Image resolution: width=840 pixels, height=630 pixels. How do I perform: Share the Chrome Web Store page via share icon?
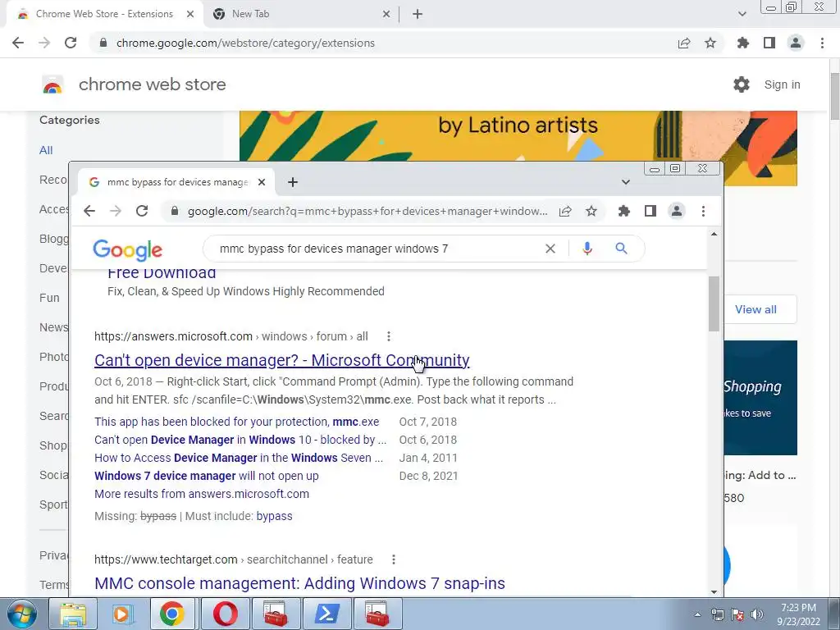(684, 43)
